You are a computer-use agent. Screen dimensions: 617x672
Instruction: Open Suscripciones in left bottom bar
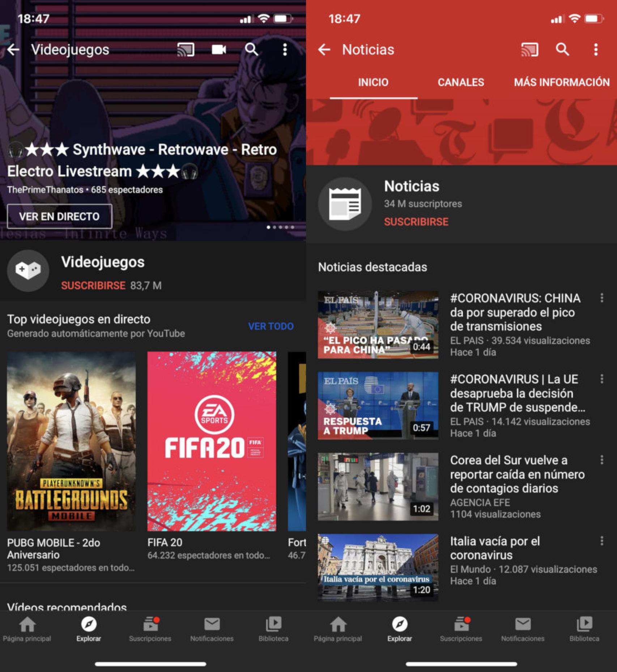click(x=150, y=629)
